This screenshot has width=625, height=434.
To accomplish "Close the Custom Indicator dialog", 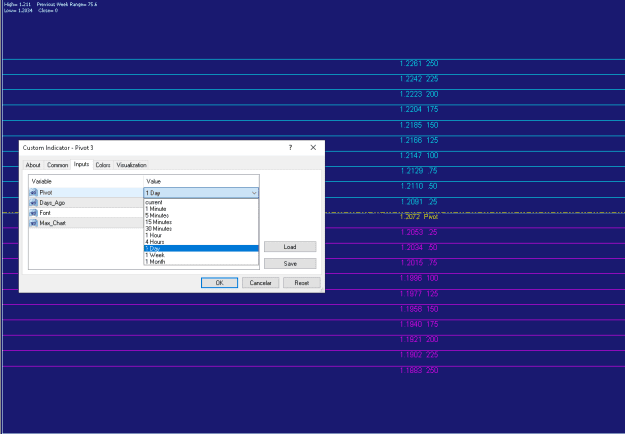I will tap(313, 147).
